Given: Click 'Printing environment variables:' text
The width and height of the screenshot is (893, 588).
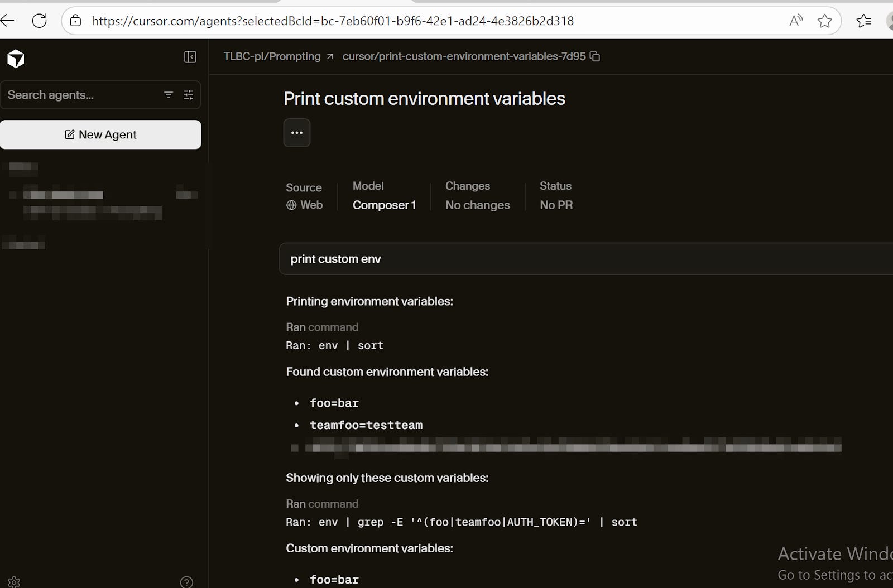Looking at the screenshot, I should pos(369,302).
